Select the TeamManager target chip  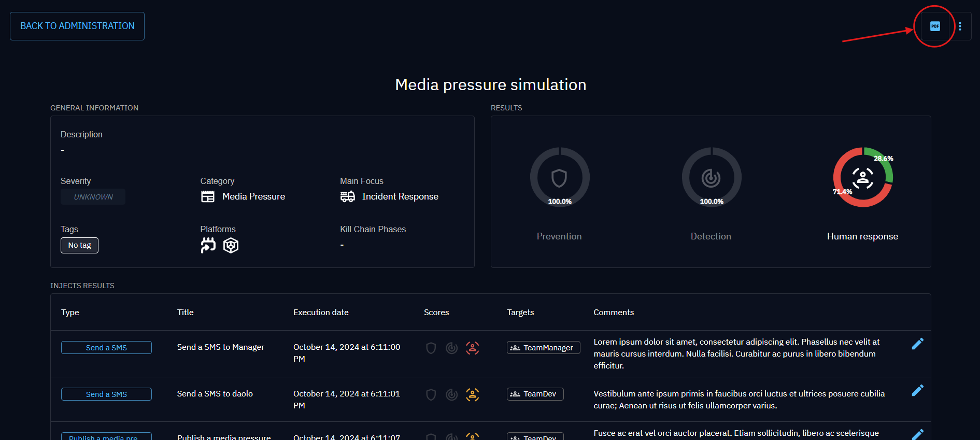pyautogui.click(x=543, y=348)
